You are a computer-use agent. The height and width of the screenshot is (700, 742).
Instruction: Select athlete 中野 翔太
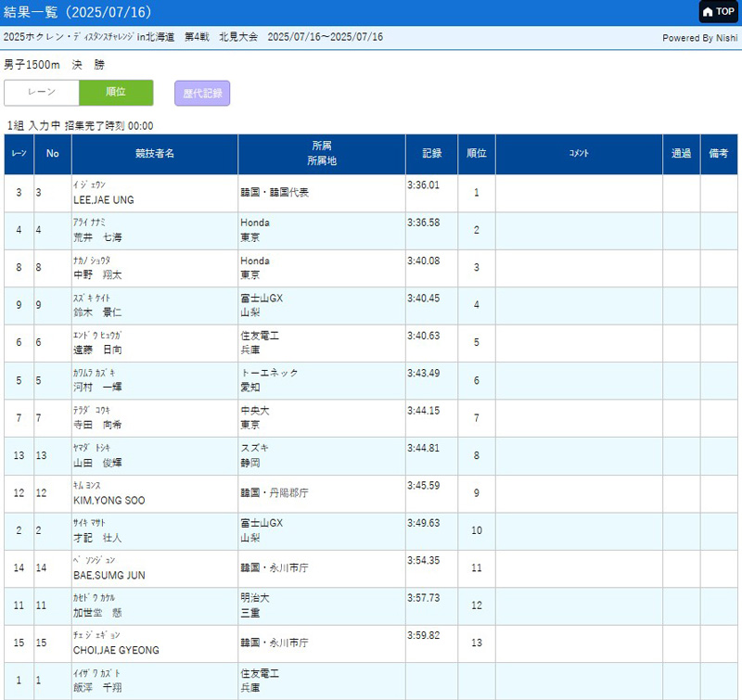coord(97,274)
